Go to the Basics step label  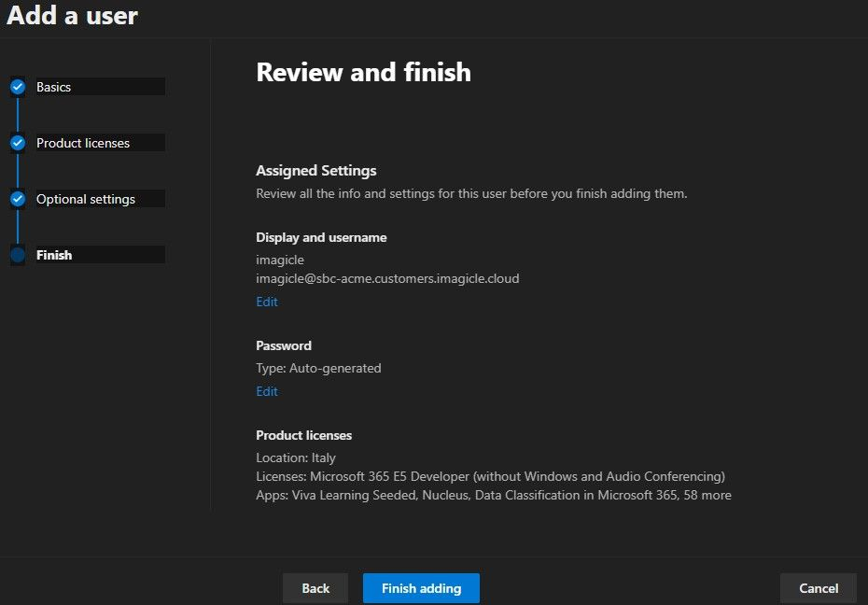pyautogui.click(x=53, y=87)
